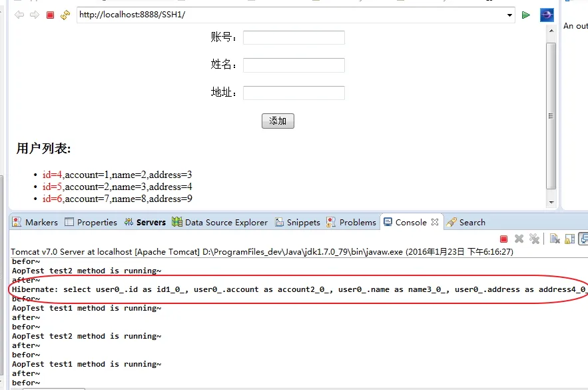Toggle console scroll lock

click(x=569, y=239)
